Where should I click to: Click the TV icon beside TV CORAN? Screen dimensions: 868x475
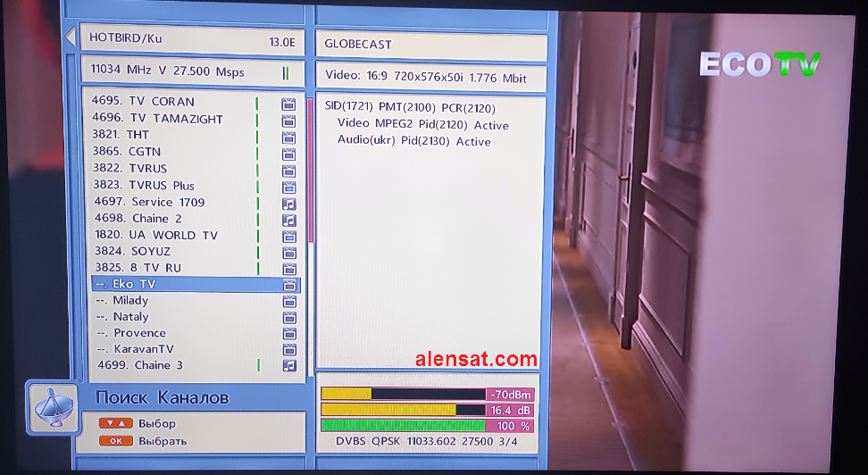(288, 103)
